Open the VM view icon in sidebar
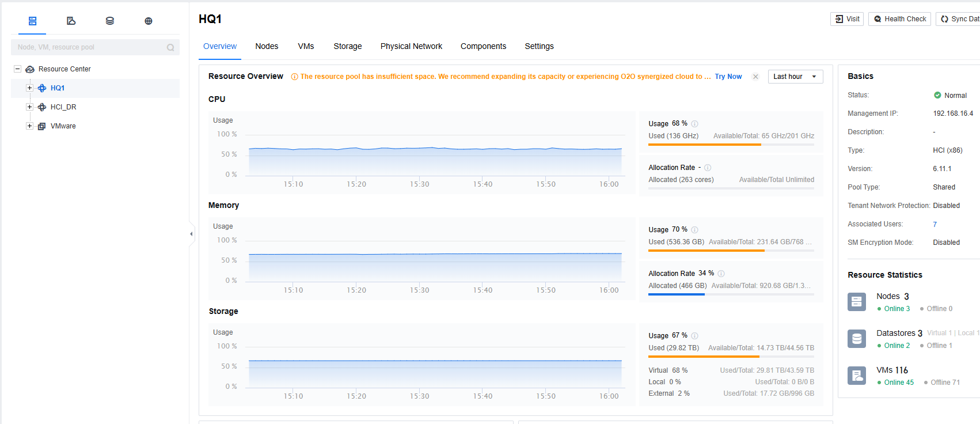Viewport: 980px width, 424px height. pyautogui.click(x=71, y=21)
